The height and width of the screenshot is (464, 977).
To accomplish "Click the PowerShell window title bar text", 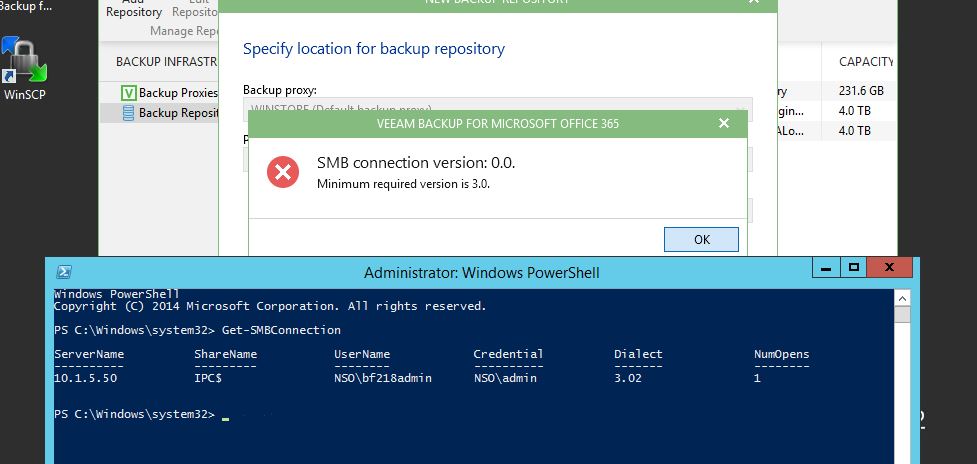I will (482, 273).
